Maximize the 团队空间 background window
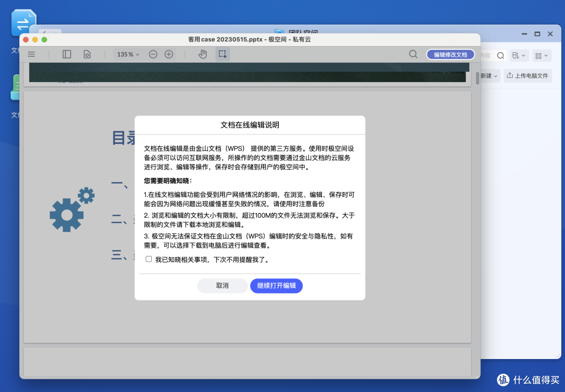 (x=537, y=34)
